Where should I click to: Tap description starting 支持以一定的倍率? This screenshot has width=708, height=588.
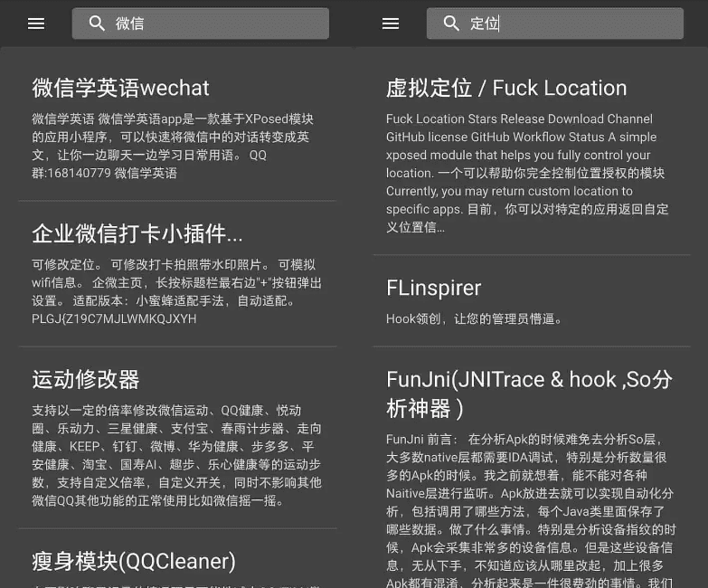tap(176, 456)
